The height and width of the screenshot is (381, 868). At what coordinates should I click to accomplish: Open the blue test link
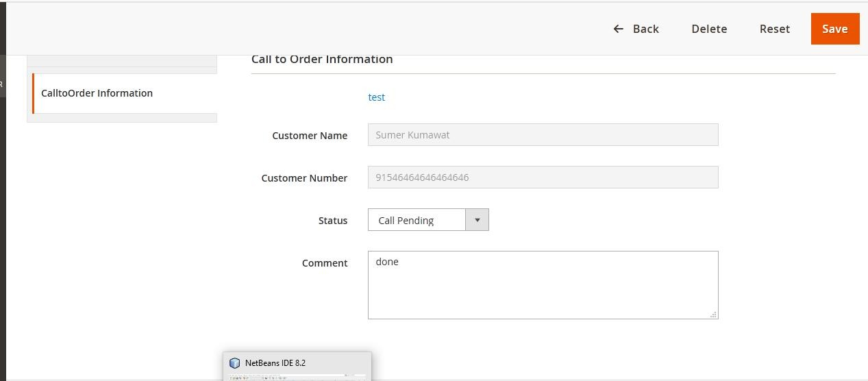376,97
